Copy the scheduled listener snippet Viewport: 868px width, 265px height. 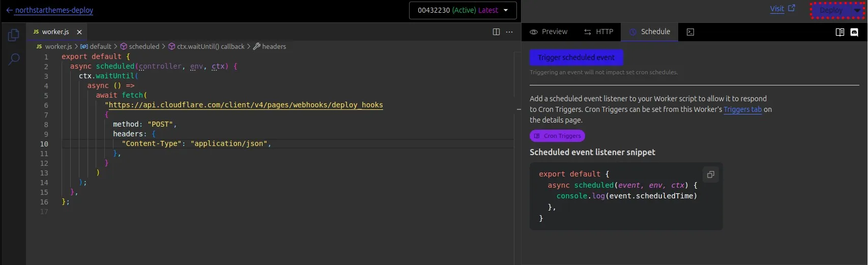pyautogui.click(x=711, y=174)
